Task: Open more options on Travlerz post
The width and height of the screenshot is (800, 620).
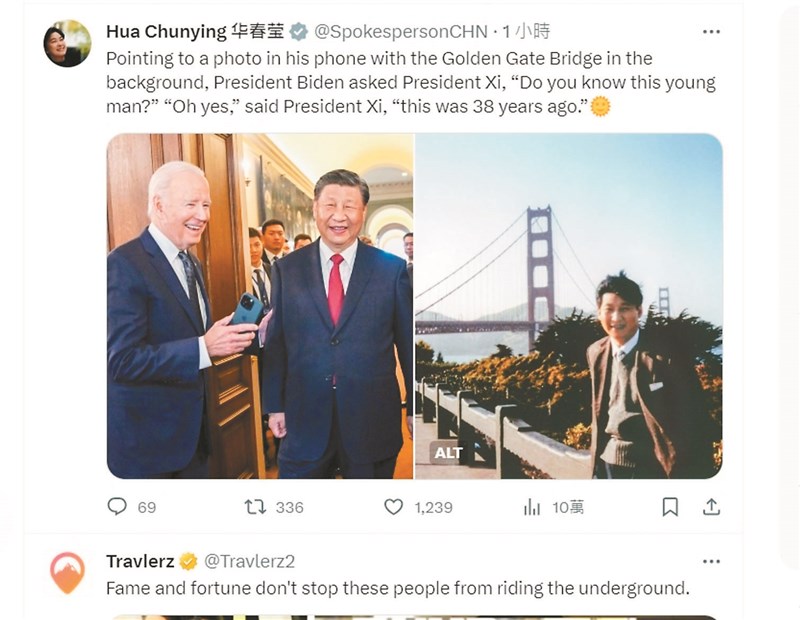Action: point(711,561)
